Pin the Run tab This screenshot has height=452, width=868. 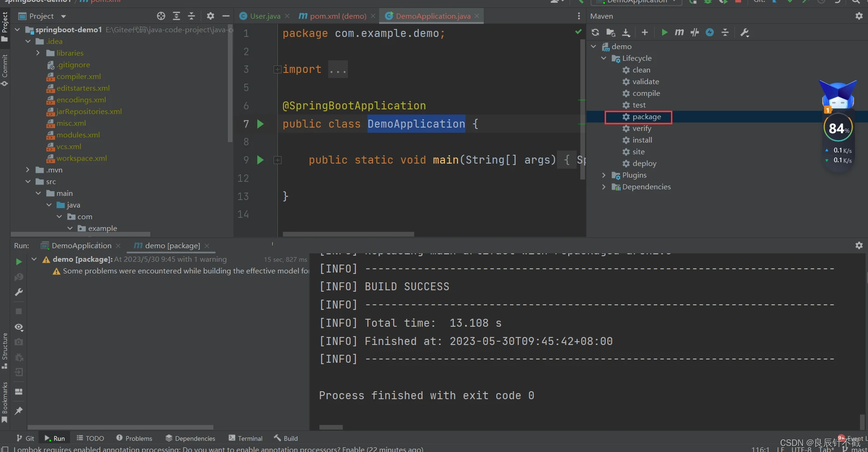coord(19,411)
